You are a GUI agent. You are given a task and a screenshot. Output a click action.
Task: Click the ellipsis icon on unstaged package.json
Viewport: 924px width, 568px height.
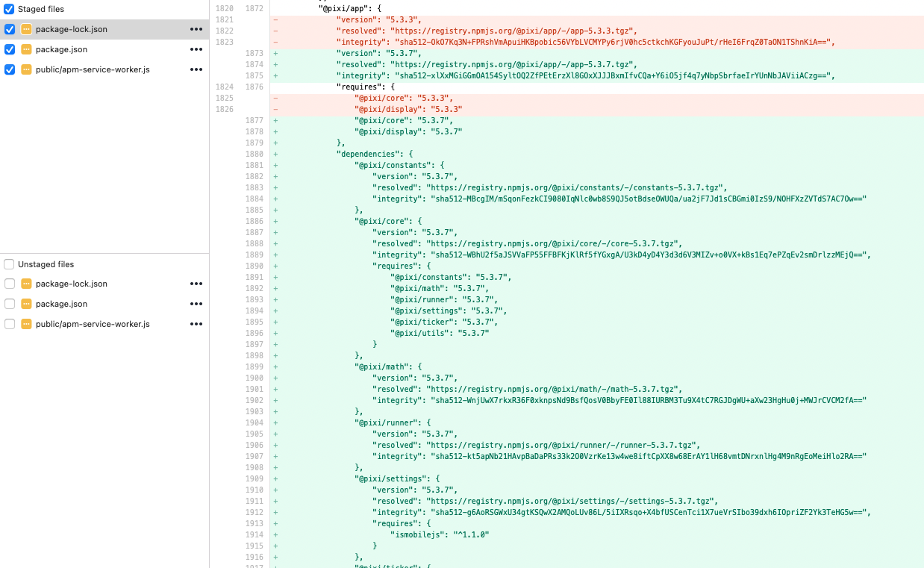point(196,304)
